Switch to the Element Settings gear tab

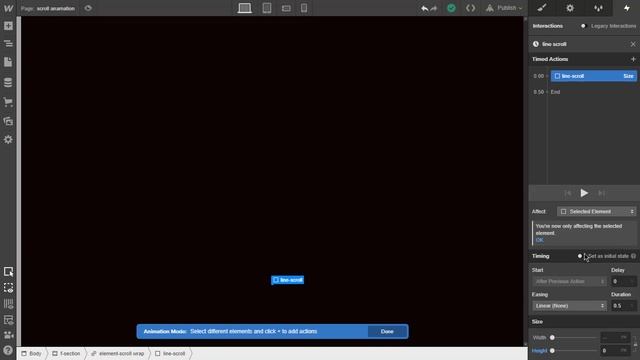570,8
